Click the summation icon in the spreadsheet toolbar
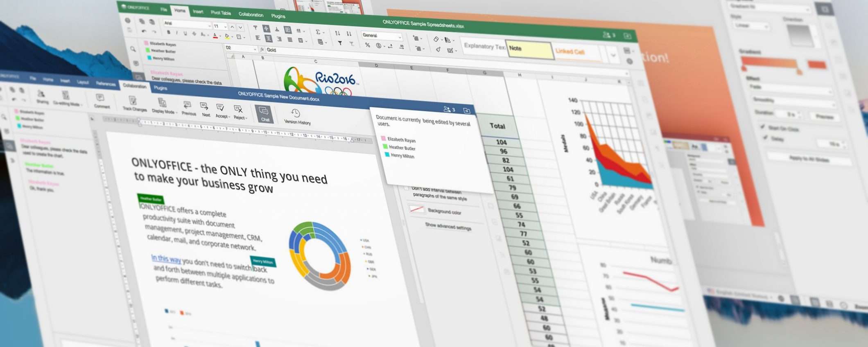868x347 pixels. point(318,32)
